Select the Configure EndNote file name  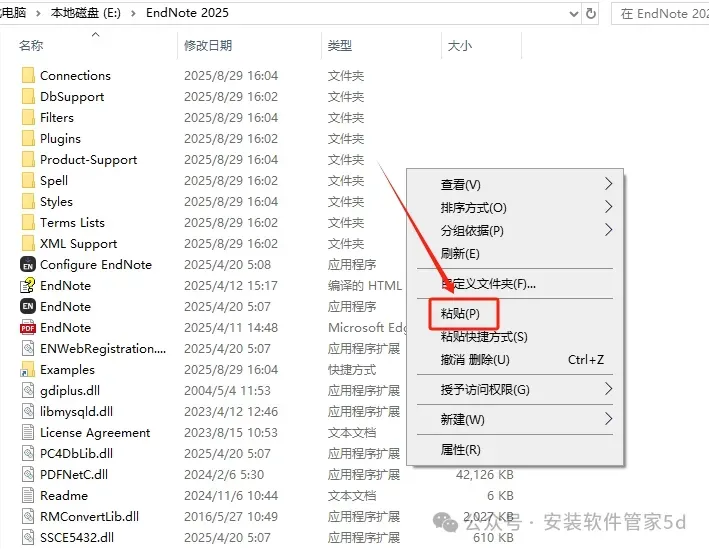pos(96,265)
